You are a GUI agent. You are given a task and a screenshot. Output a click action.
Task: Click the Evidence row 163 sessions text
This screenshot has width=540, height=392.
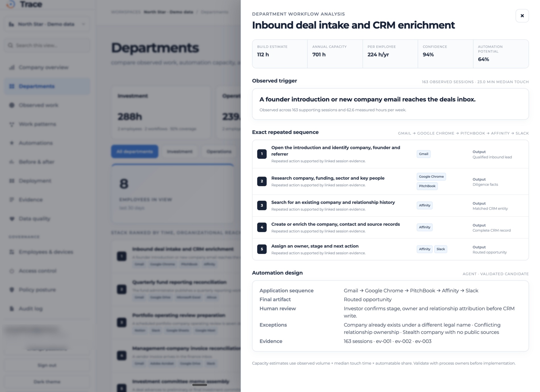point(387,341)
